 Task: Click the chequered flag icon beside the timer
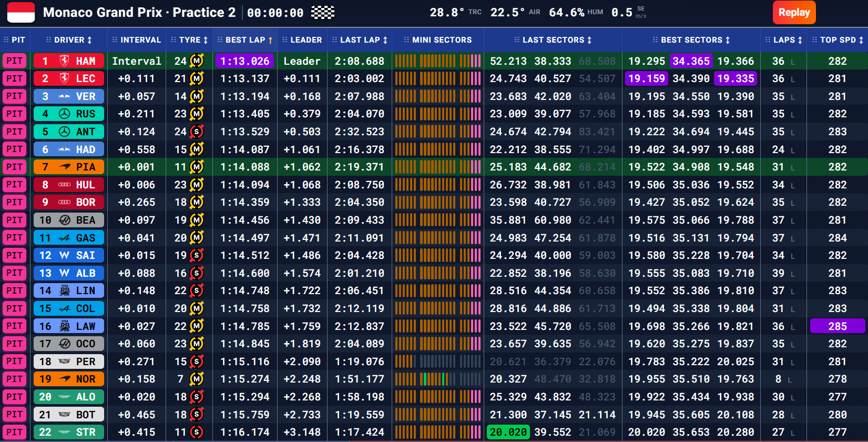(x=323, y=13)
